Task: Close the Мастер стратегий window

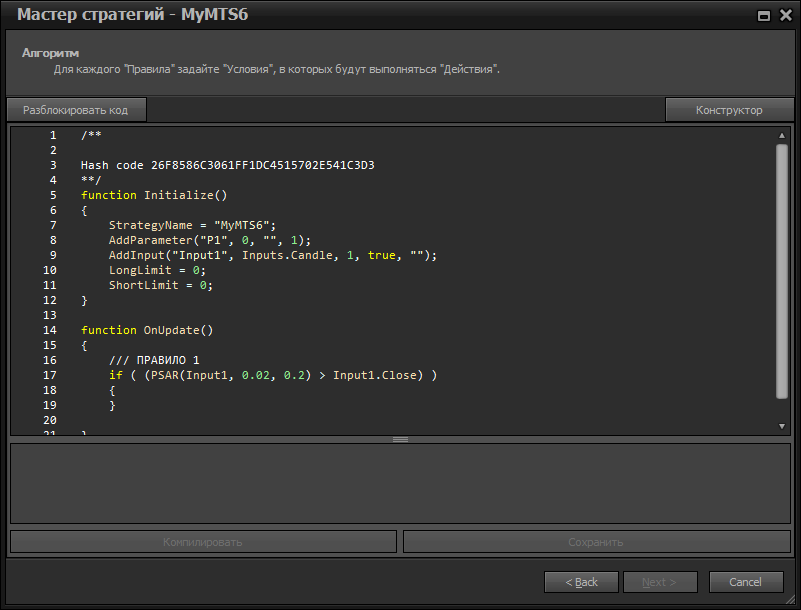Action: (785, 16)
